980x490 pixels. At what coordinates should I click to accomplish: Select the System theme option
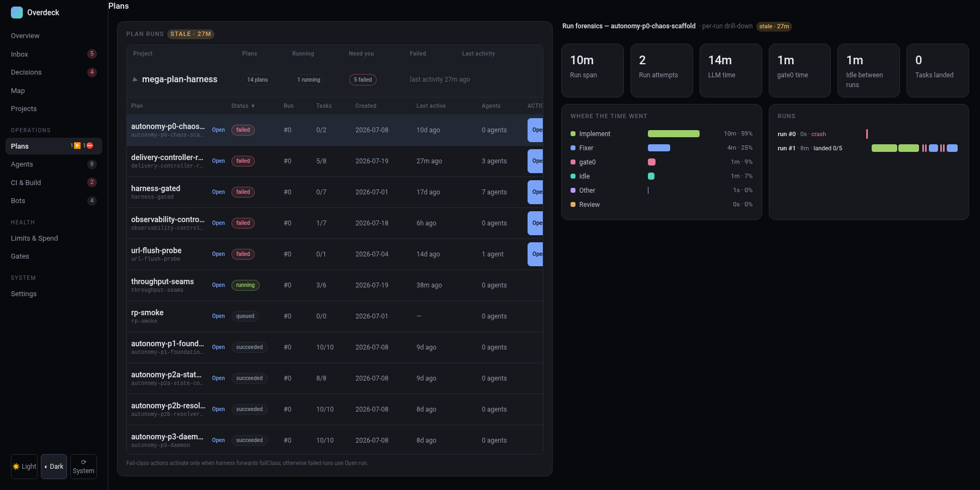click(83, 467)
